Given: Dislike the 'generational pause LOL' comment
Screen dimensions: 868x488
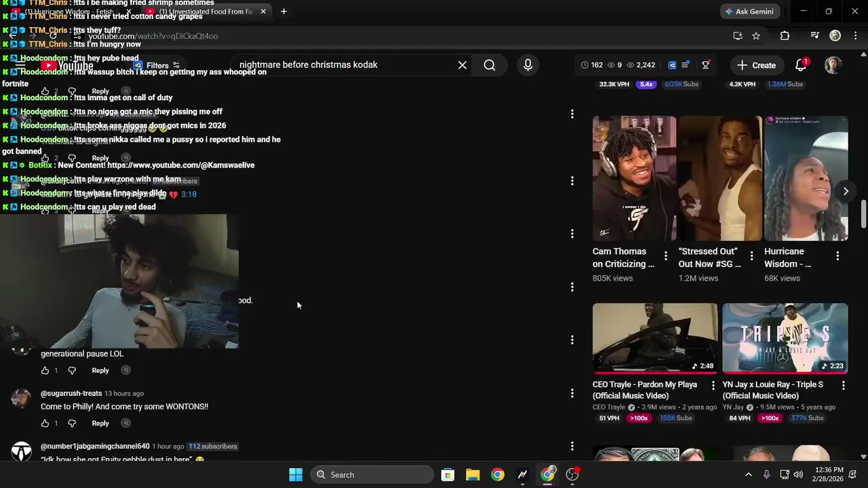Looking at the screenshot, I should 72,371.
